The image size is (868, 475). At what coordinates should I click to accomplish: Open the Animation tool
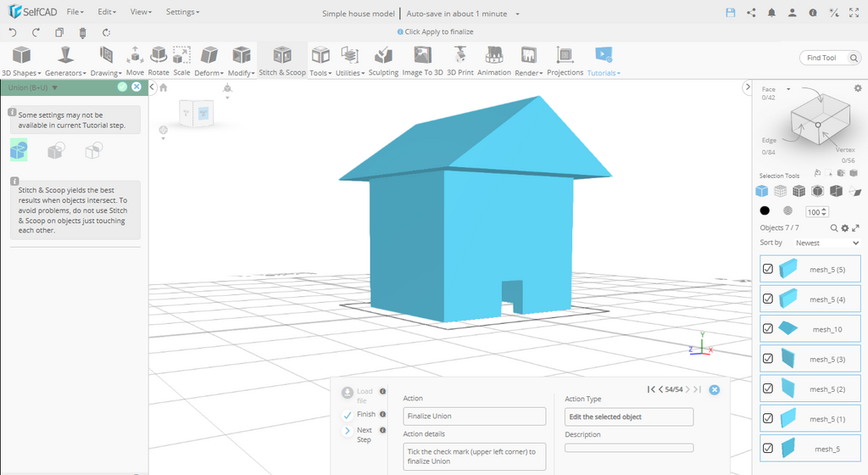click(493, 61)
